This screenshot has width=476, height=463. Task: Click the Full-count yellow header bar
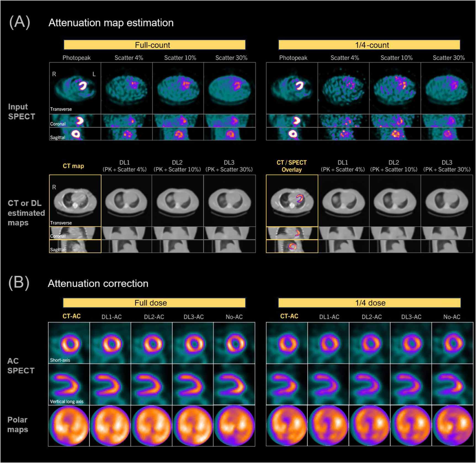coord(155,45)
